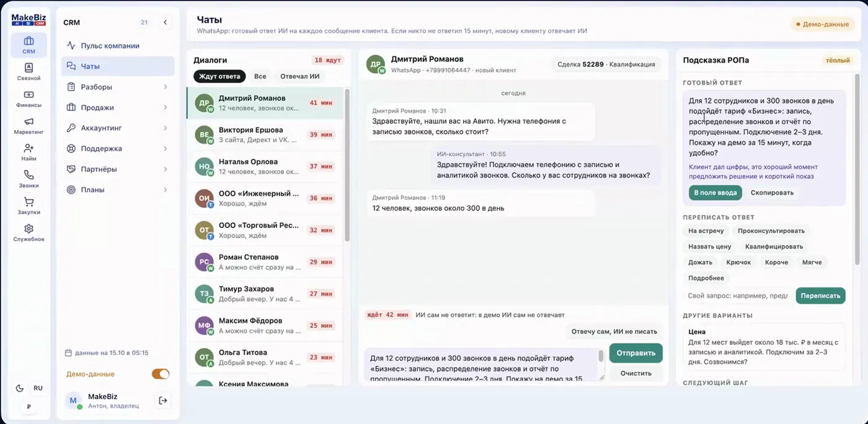868x424 pixels.
Task: Switch language with the RU button
Action: pyautogui.click(x=38, y=388)
